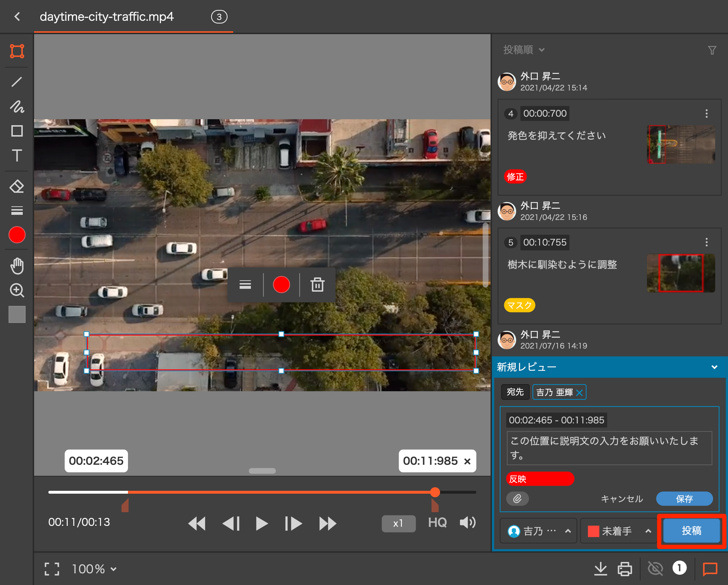The width and height of the screenshot is (728, 585).
Task: Step forward one frame
Action: tap(293, 524)
